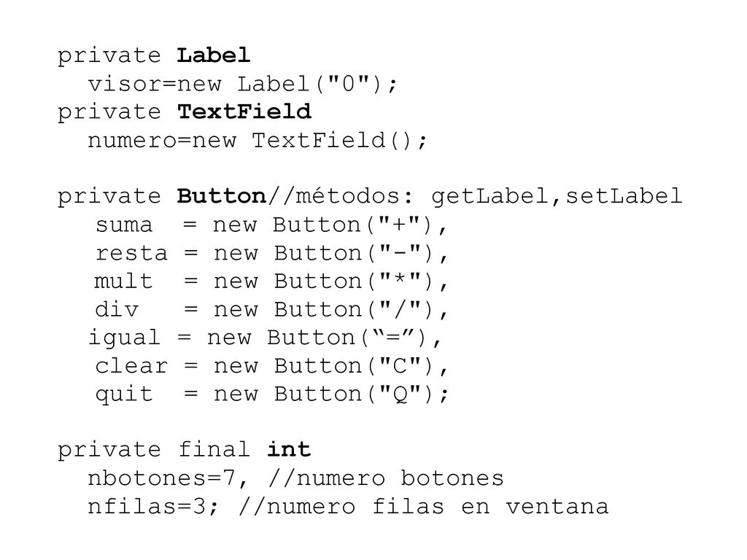The image size is (747, 560).
Task: Click the word final in declaration
Action: pos(214,449)
